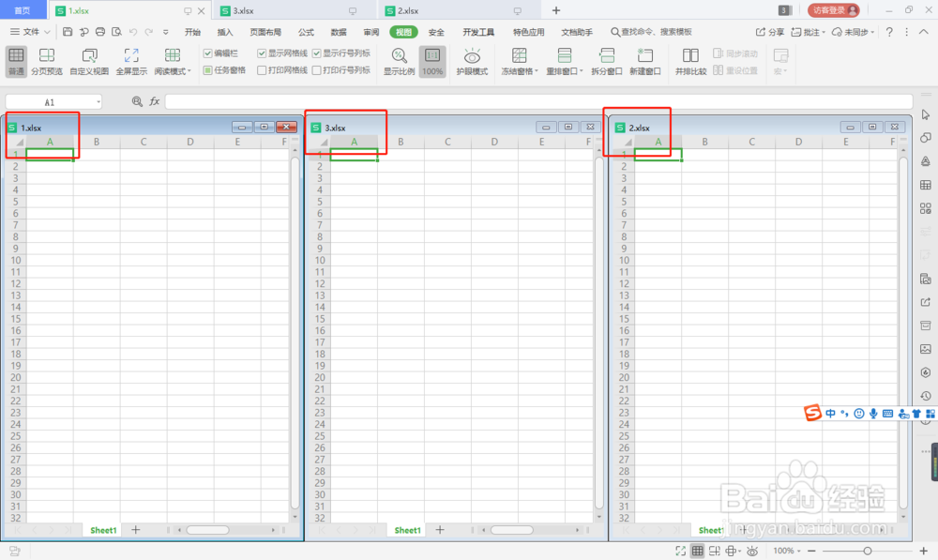Click zoom out minus in status bar
Image resolution: width=938 pixels, height=560 pixels.
tap(811, 551)
